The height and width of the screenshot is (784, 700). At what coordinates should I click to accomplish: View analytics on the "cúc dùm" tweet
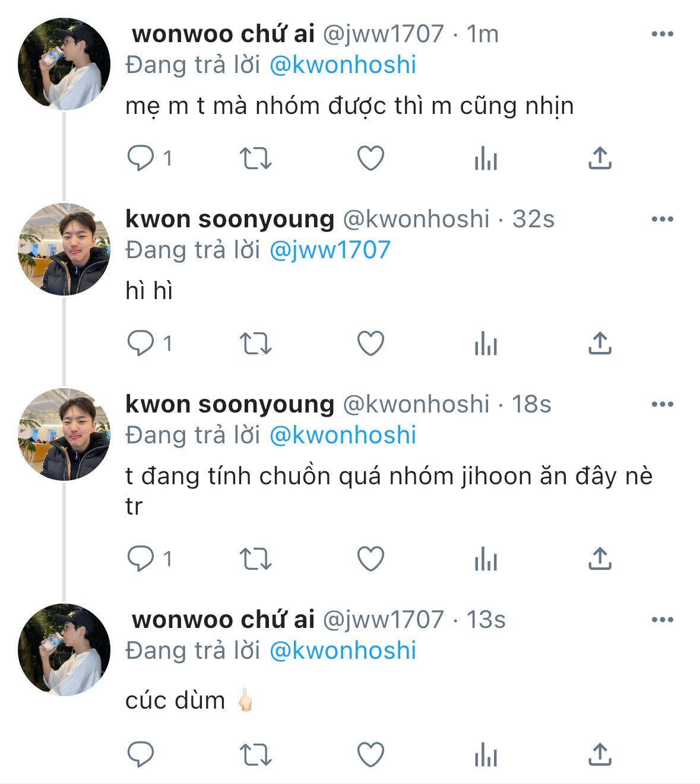(486, 755)
